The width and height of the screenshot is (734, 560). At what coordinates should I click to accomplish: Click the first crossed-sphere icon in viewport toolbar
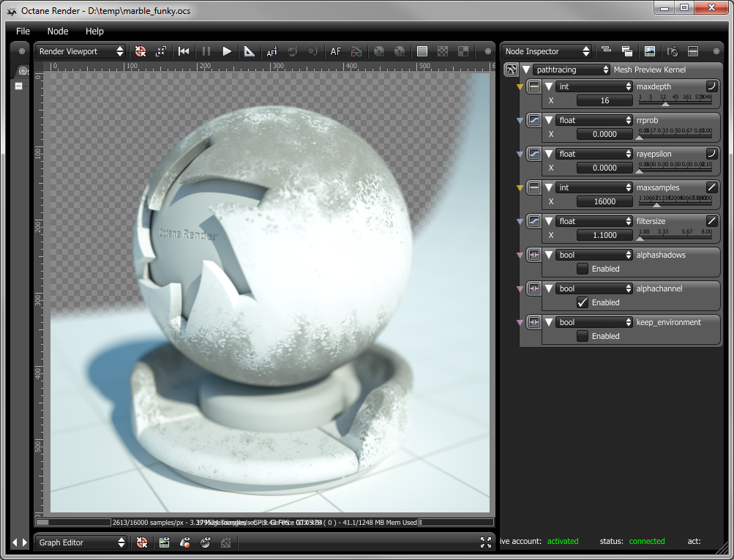point(378,51)
